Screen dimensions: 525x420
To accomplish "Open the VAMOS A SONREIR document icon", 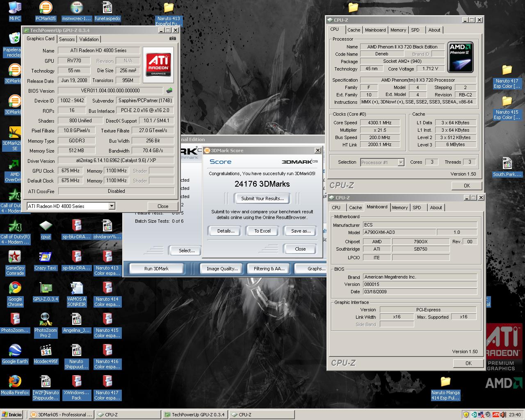I will [x=76, y=294].
